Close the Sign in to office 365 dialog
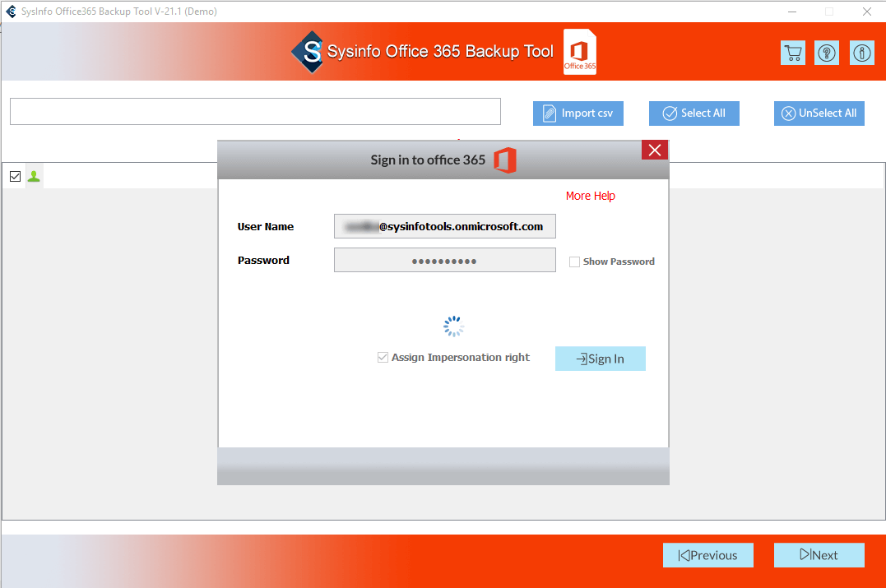 [654, 150]
